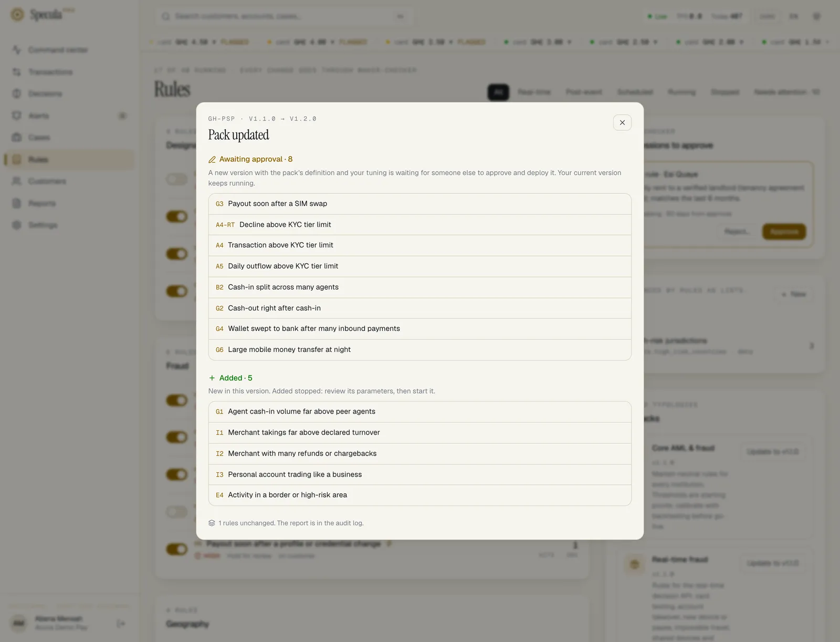The width and height of the screenshot is (840, 642).
Task: Switch to the Real-time tab
Action: (534, 92)
